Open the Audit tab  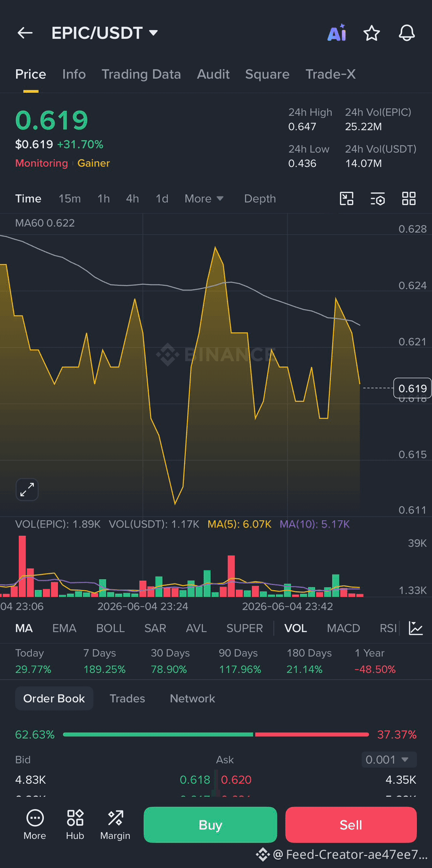[213, 74]
